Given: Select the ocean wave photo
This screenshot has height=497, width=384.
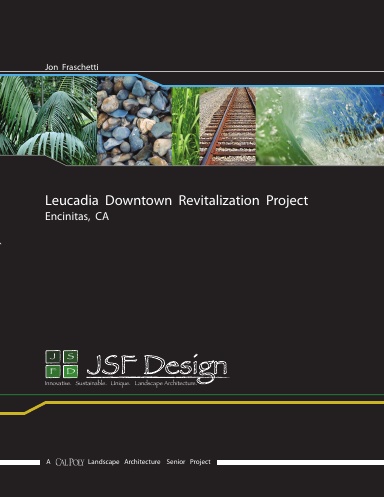Looking at the screenshot, I should (320, 126).
